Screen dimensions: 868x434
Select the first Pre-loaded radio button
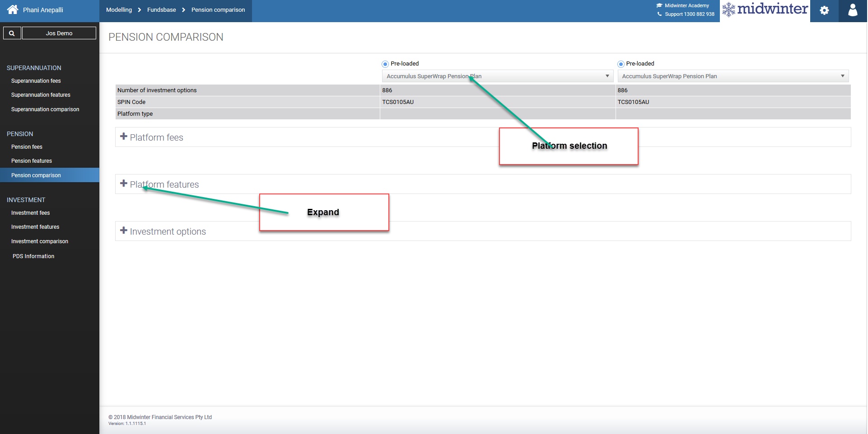point(385,64)
